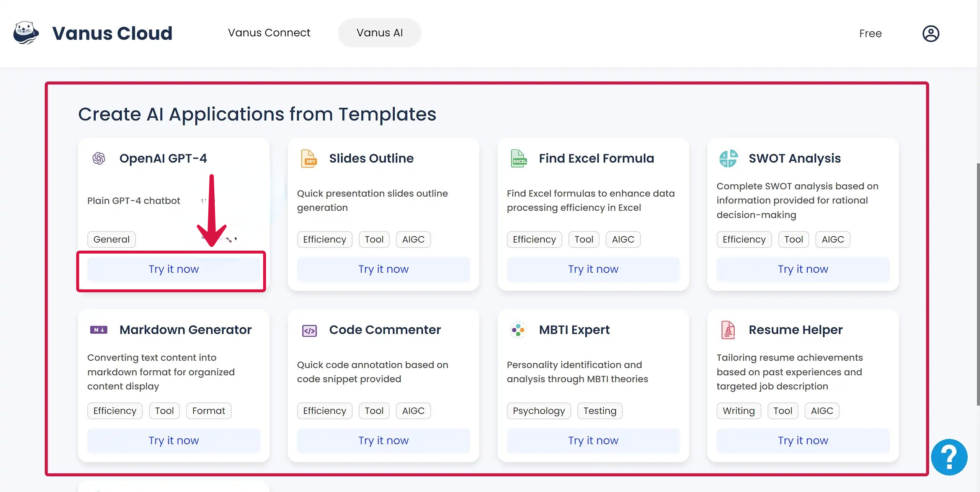Click the MBTI Expert card title
980x492 pixels.
tap(574, 330)
